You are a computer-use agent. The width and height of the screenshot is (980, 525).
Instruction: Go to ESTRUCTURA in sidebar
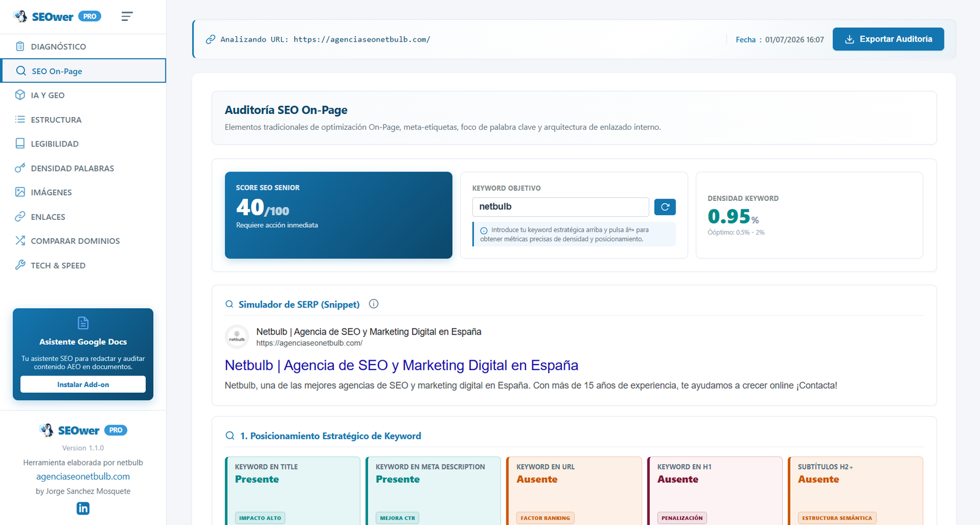[x=83, y=119]
